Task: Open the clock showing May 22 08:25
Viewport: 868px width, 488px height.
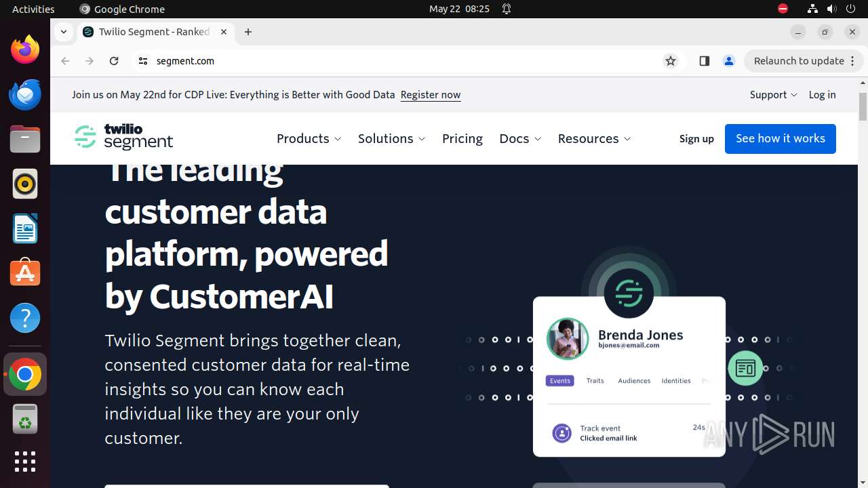Action: [459, 9]
